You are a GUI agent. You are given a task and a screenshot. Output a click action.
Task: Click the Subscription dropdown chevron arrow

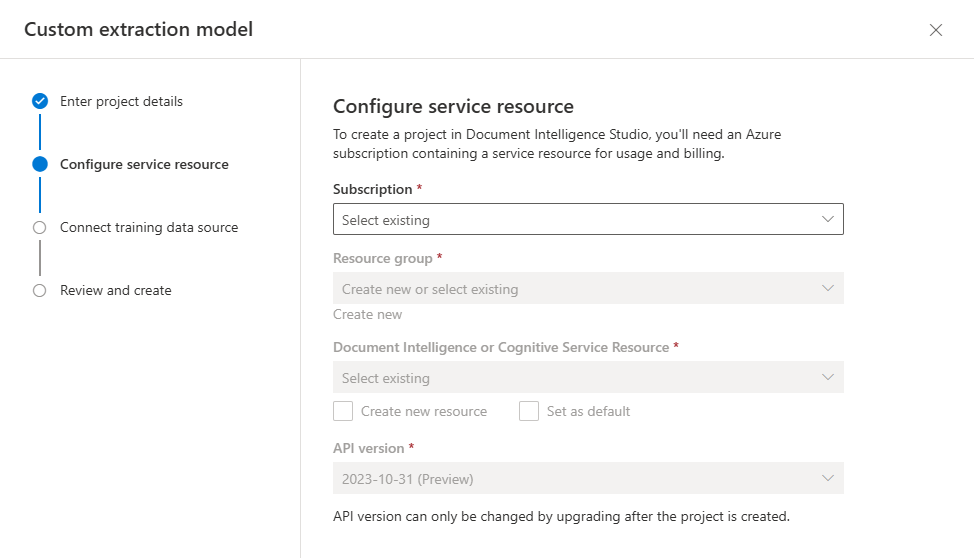pyautogui.click(x=827, y=219)
